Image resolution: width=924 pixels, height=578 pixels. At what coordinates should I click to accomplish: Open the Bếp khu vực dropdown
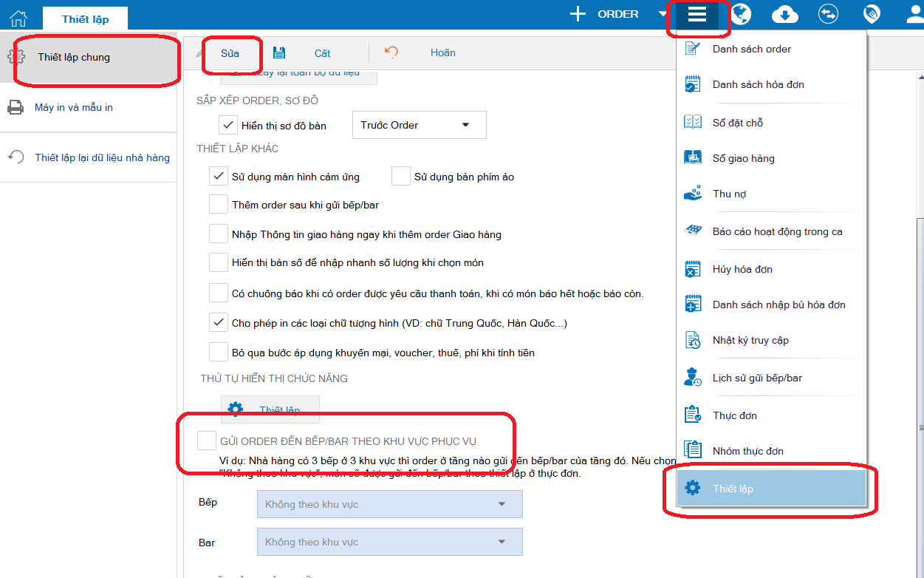[x=389, y=504]
